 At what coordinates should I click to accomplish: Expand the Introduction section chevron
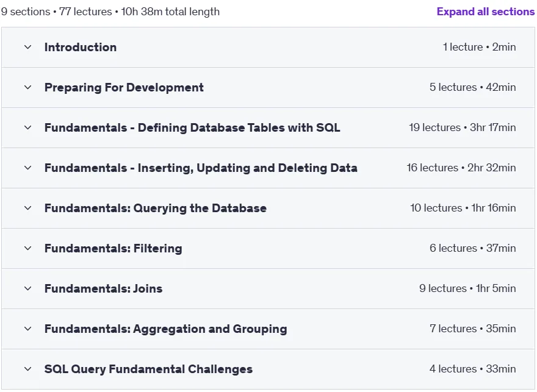coord(27,47)
